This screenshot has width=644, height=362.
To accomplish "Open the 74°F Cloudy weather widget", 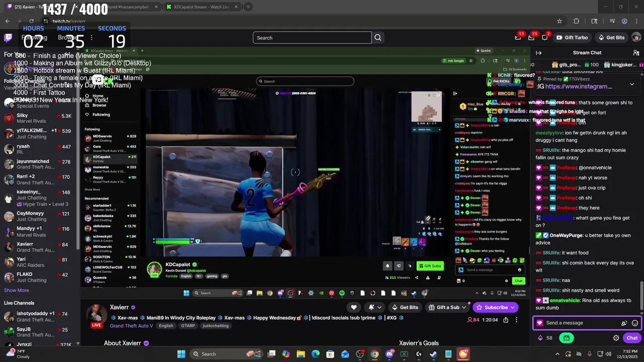I will click(x=18, y=354).
